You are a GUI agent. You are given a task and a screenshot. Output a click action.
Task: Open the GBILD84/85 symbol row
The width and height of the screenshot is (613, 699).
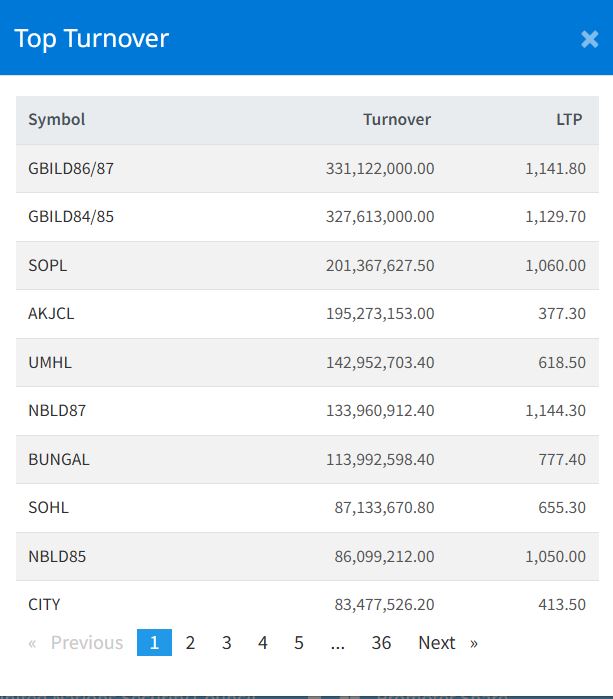pos(307,217)
